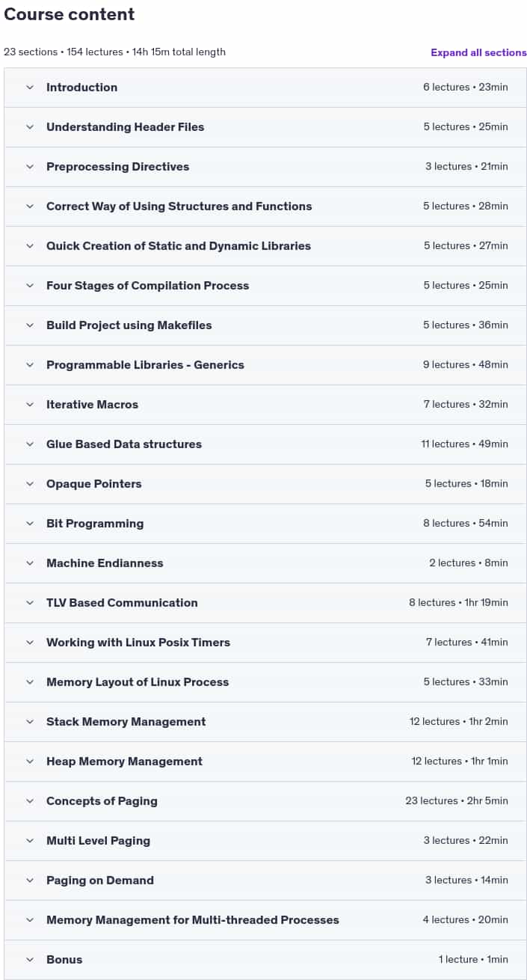
Task: Expand Iterative Macros chevron icon
Action: tap(30, 405)
